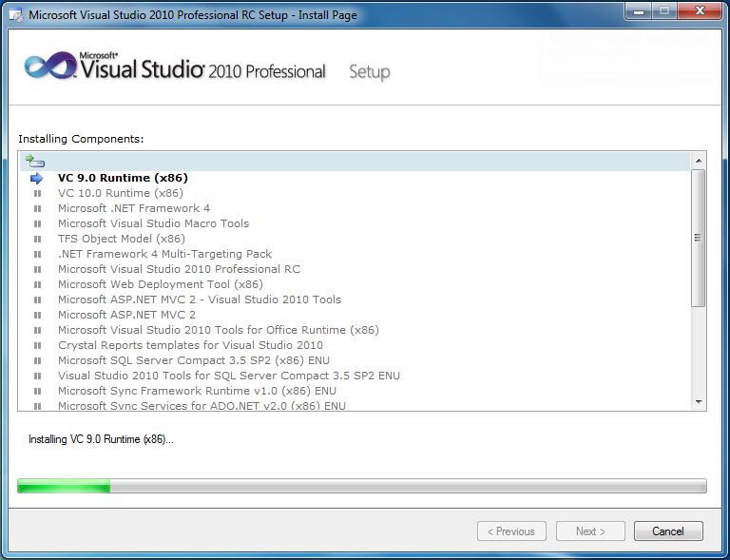Click pending icon beside Microsoft ASP.NET MVC 2
Image resolution: width=730 pixels, height=560 pixels.
(x=38, y=315)
